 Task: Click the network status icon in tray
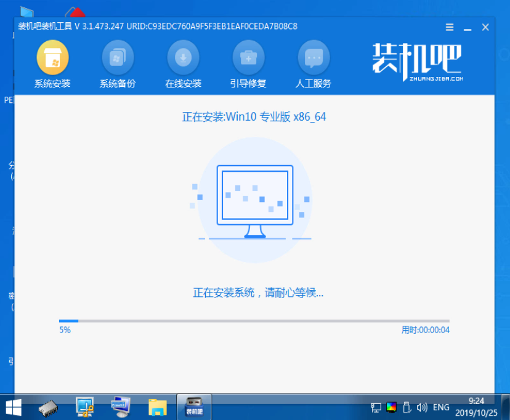(x=376, y=407)
